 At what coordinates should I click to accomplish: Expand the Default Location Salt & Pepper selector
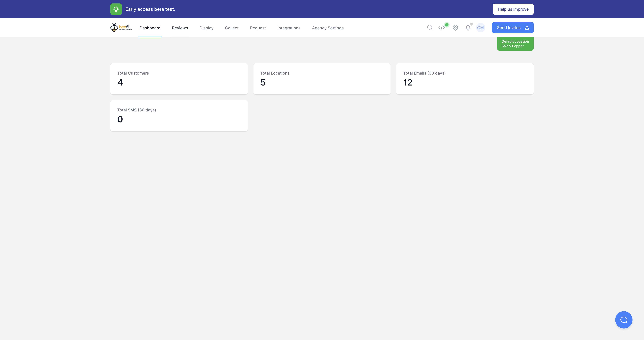click(x=515, y=44)
